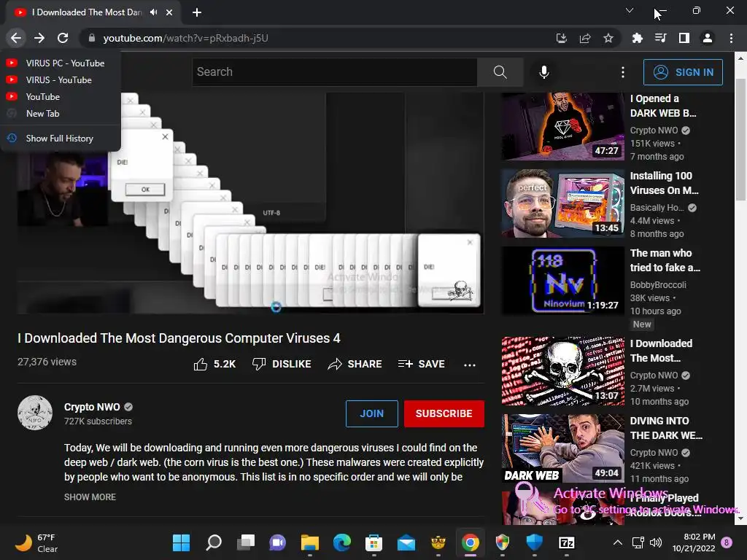
Task: Select 'VIRUS - YouTube' history entry
Action: click(61, 80)
